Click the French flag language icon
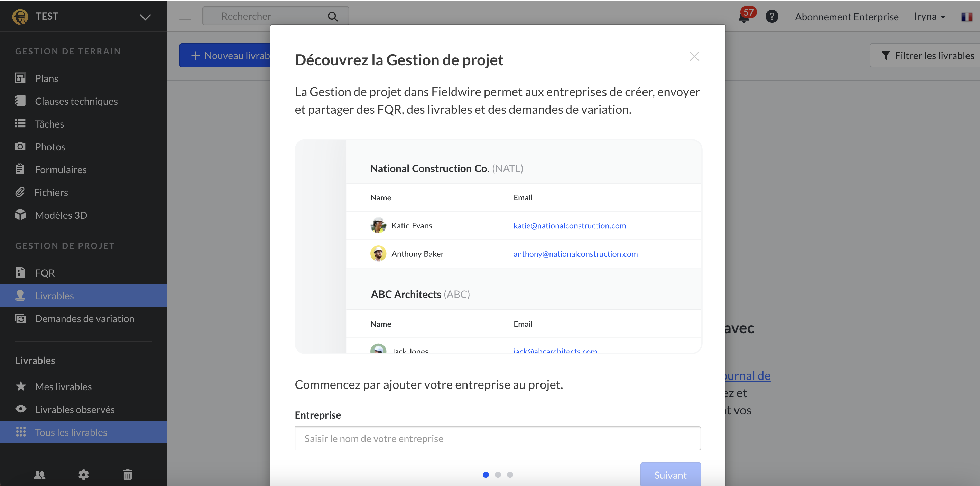 967,17
